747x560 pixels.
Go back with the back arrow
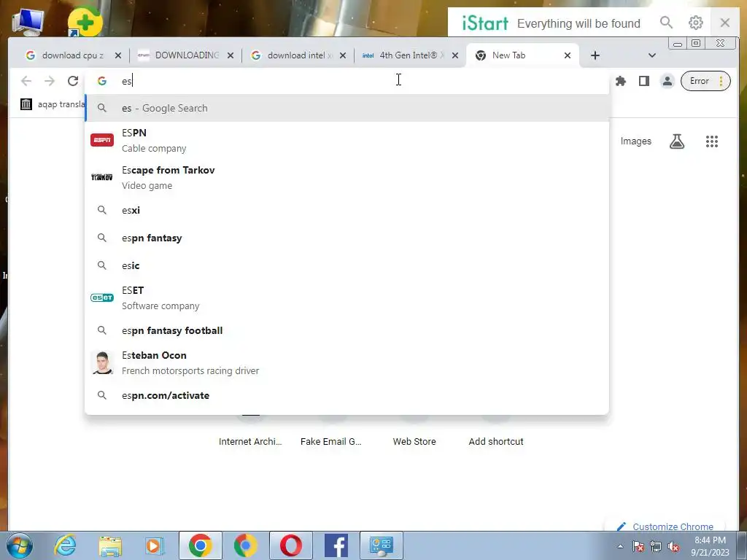26,81
